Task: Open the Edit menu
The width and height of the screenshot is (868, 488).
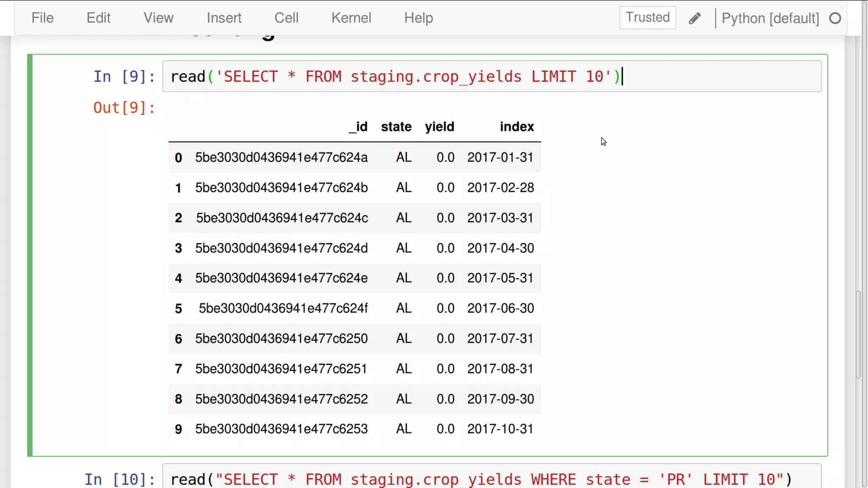Action: point(98,18)
